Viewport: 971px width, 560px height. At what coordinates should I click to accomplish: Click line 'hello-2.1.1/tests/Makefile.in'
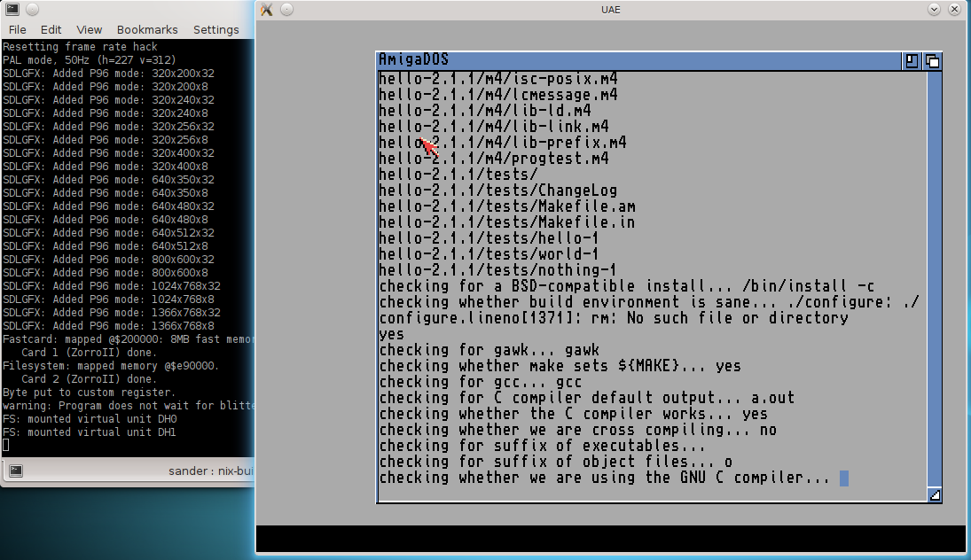coord(507,222)
